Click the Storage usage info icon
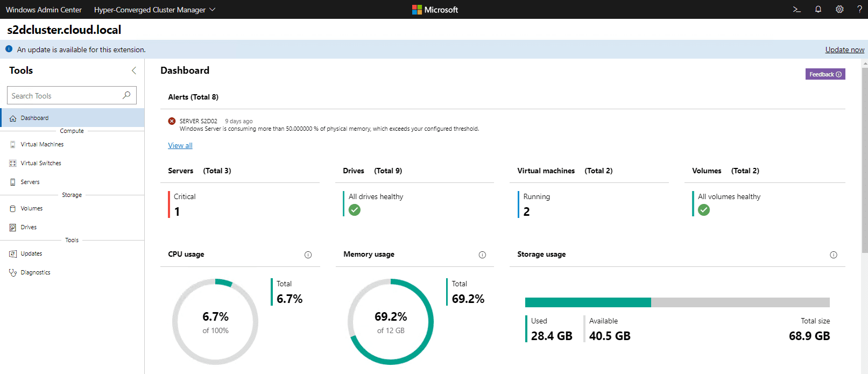 833,255
